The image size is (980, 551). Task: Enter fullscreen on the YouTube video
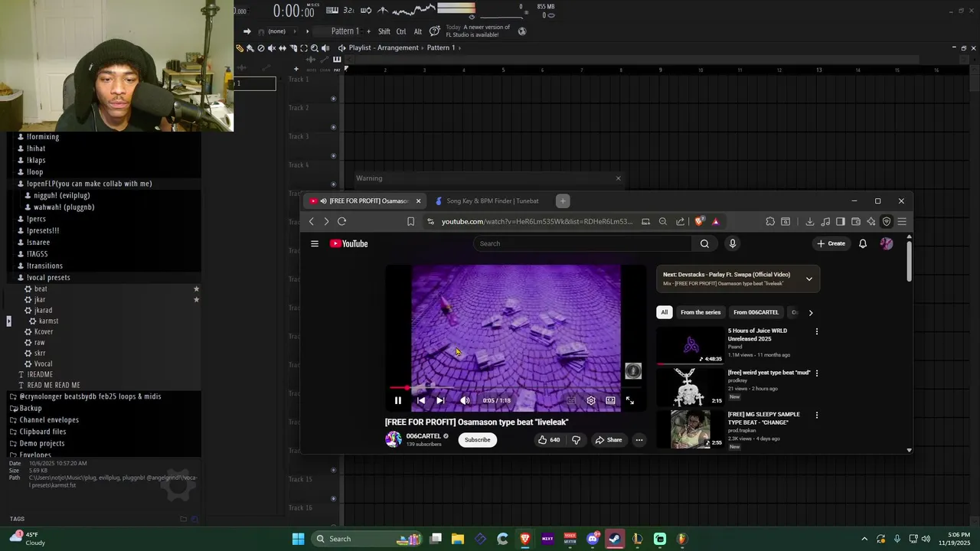tap(630, 400)
